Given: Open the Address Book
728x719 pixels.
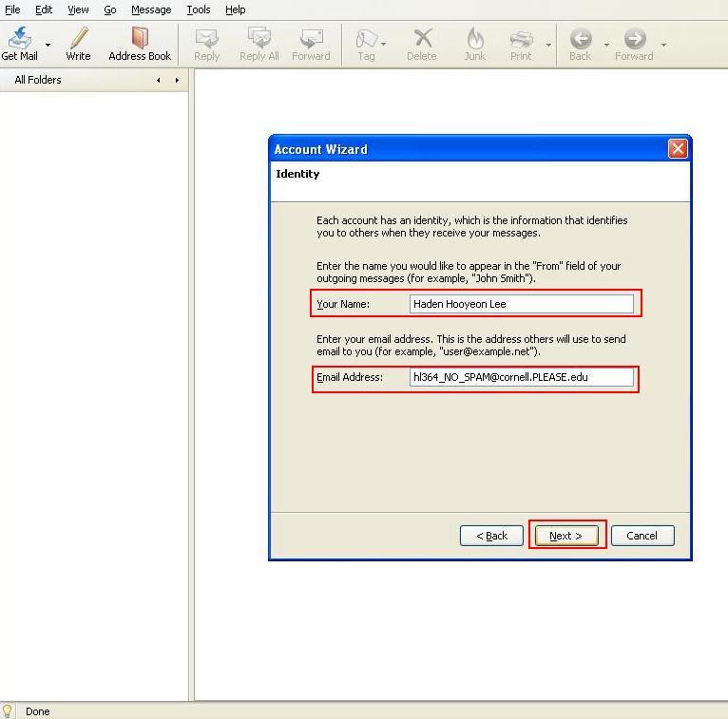Looking at the screenshot, I should [140, 39].
